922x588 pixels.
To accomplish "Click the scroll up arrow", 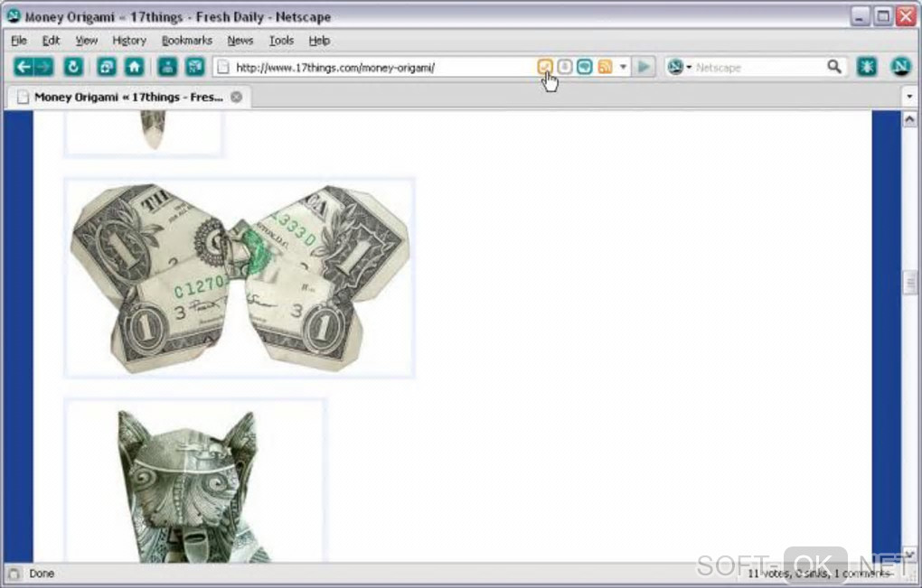I will click(x=909, y=120).
